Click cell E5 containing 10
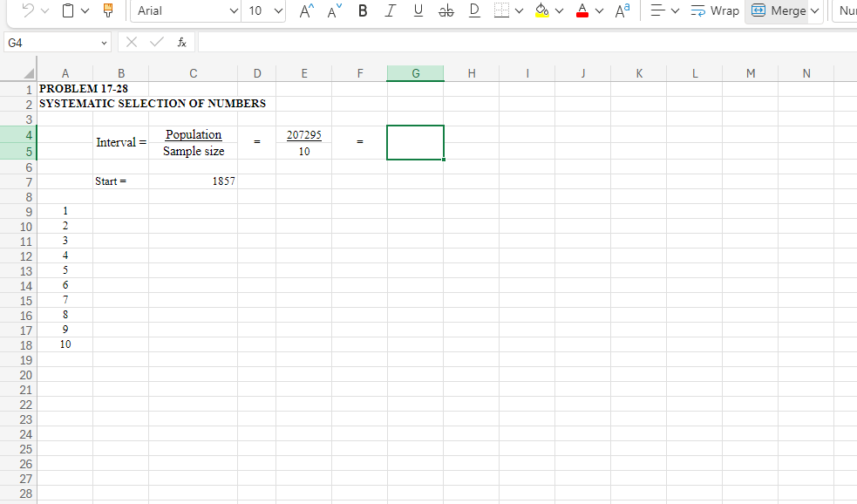The image size is (857, 504). pyautogui.click(x=304, y=152)
